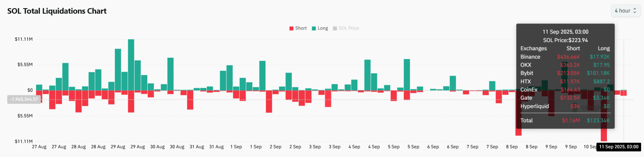Select the deepest red short bar near 11 Sep
The height and width of the screenshot is (157, 644).
coord(604,116)
